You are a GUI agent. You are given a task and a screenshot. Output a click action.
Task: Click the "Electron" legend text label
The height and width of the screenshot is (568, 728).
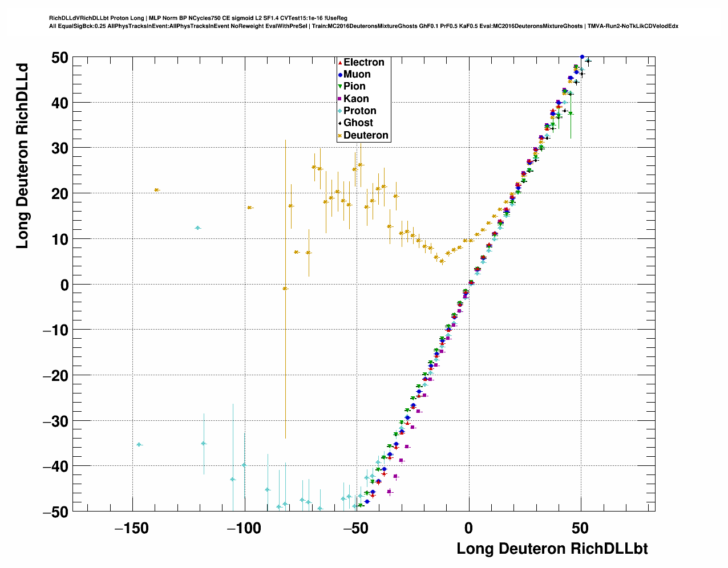(x=363, y=63)
